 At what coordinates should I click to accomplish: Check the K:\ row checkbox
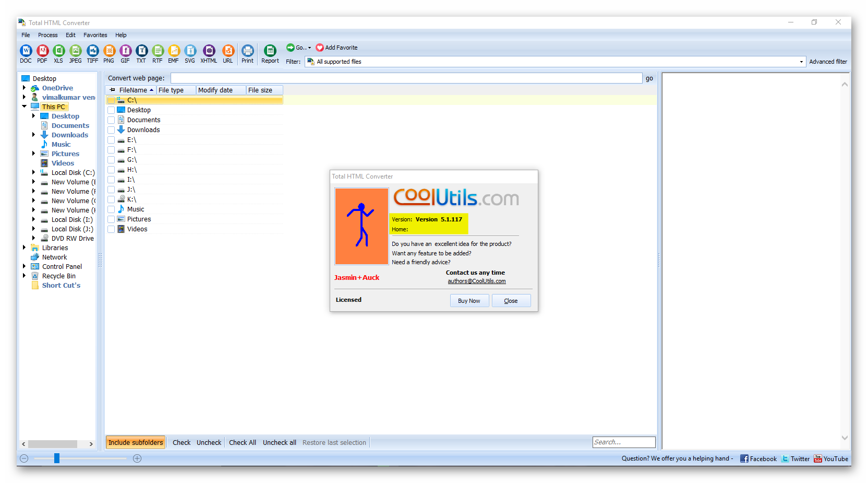(x=111, y=199)
